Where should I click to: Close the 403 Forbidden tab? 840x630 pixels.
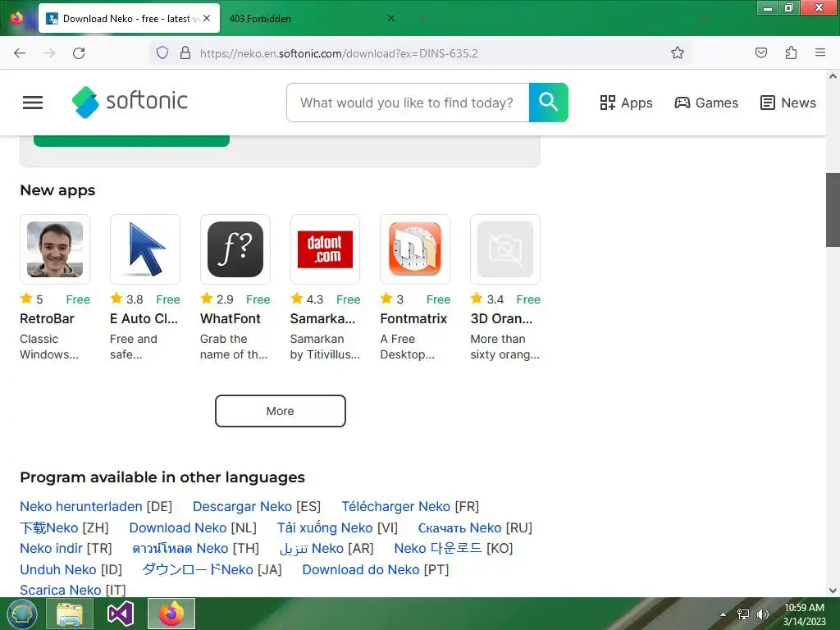[391, 18]
